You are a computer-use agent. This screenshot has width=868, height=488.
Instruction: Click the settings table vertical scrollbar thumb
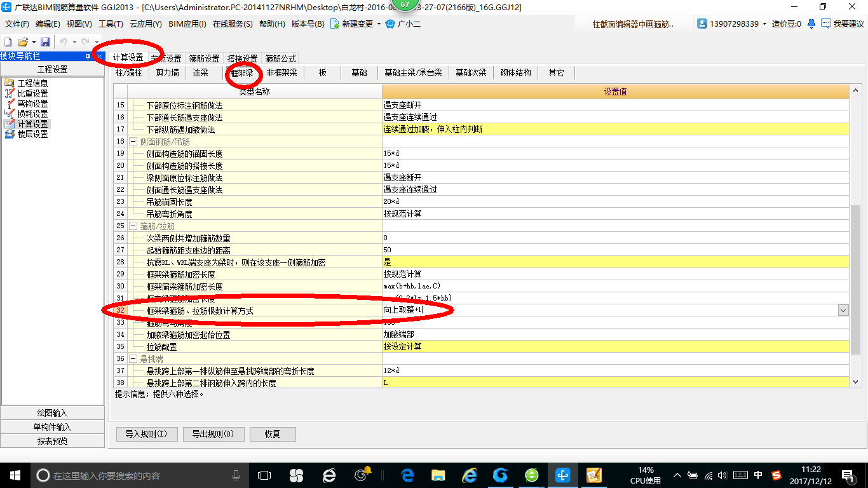pyautogui.click(x=856, y=278)
